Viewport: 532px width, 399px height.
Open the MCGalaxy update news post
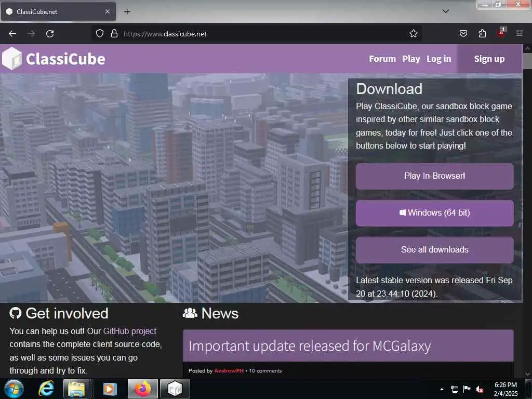click(310, 346)
